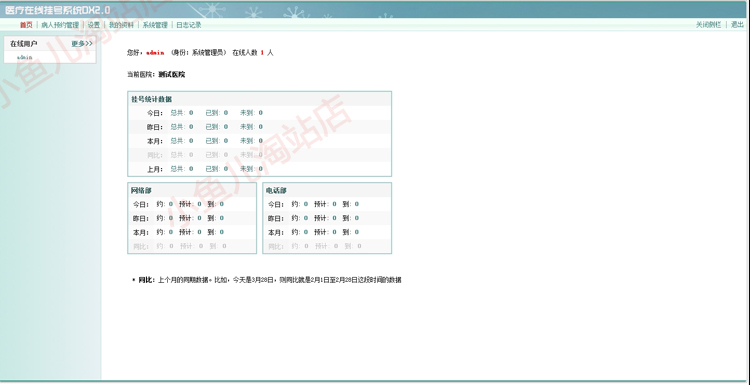Click 本月 row label in 挂号统计数据
Screen dimensions: 750x385
pyautogui.click(x=155, y=141)
